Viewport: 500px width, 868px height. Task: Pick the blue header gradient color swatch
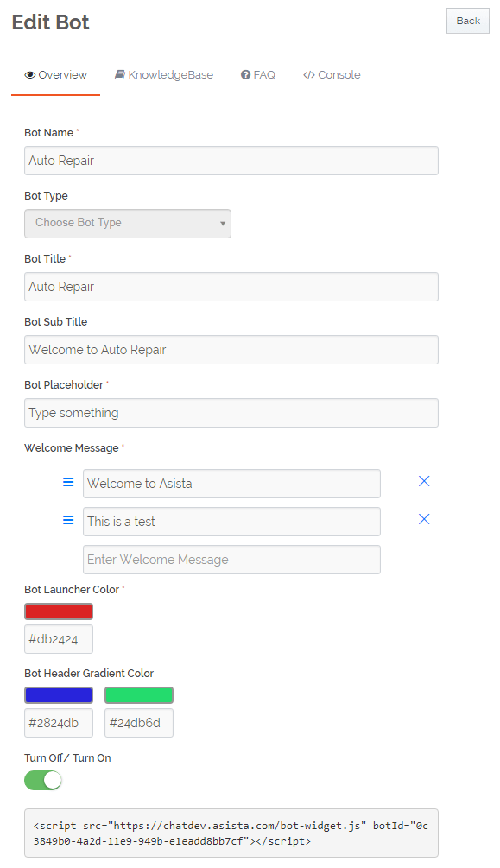click(59, 695)
